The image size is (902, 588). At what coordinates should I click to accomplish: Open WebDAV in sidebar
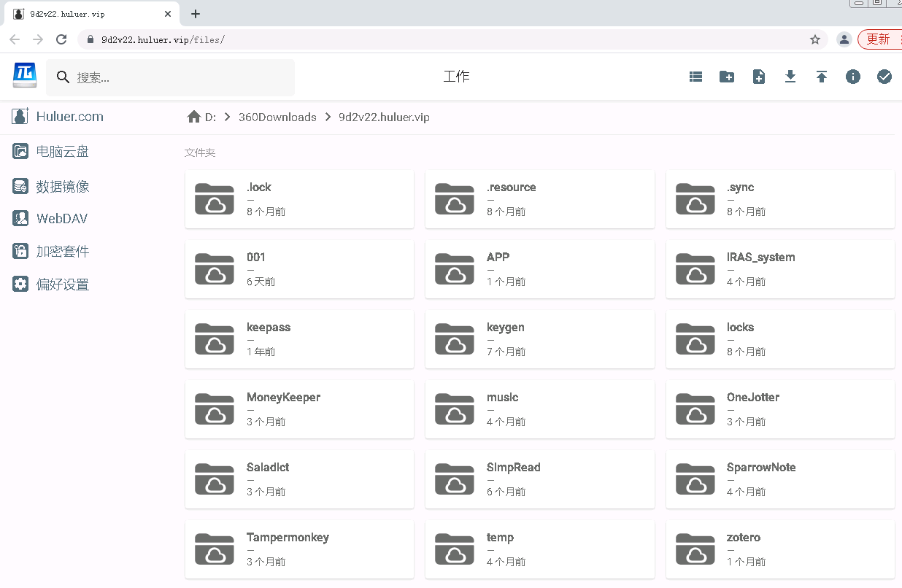(x=62, y=219)
